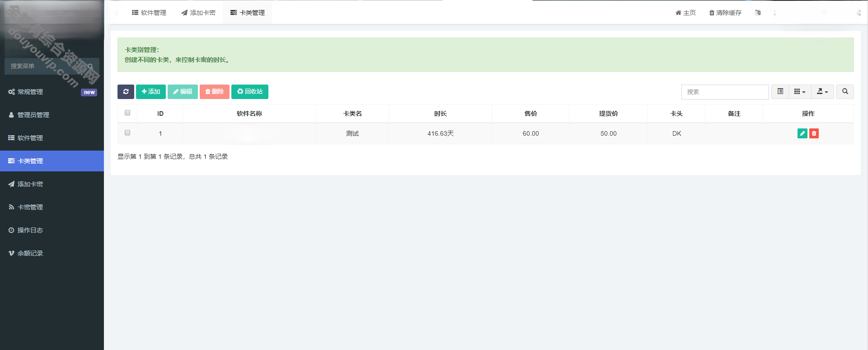The width and height of the screenshot is (868, 350).
Task: Open 软件管理 in the sidebar
Action: [x=52, y=138]
